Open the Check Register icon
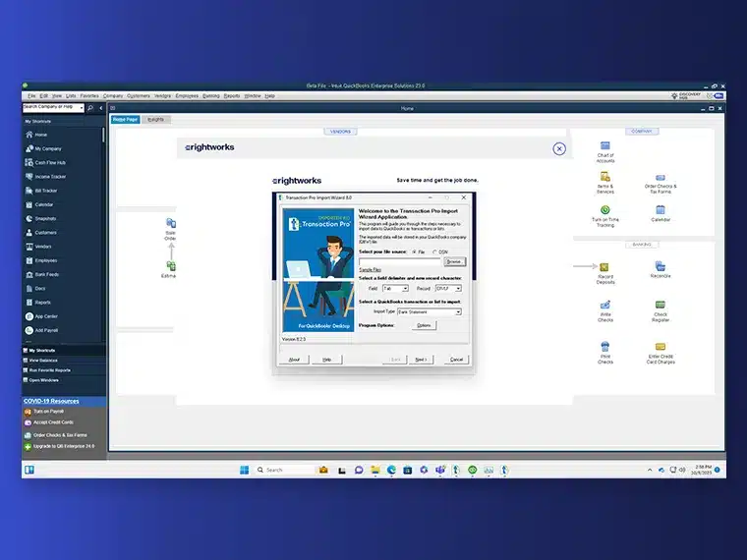 (x=661, y=311)
